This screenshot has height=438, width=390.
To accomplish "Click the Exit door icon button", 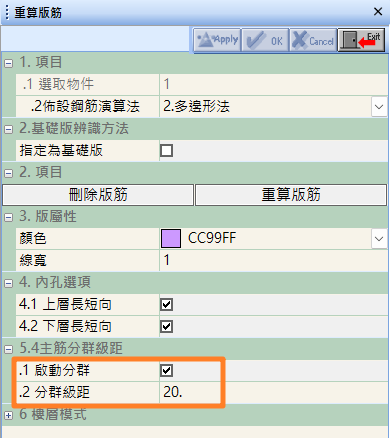I will point(361,40).
